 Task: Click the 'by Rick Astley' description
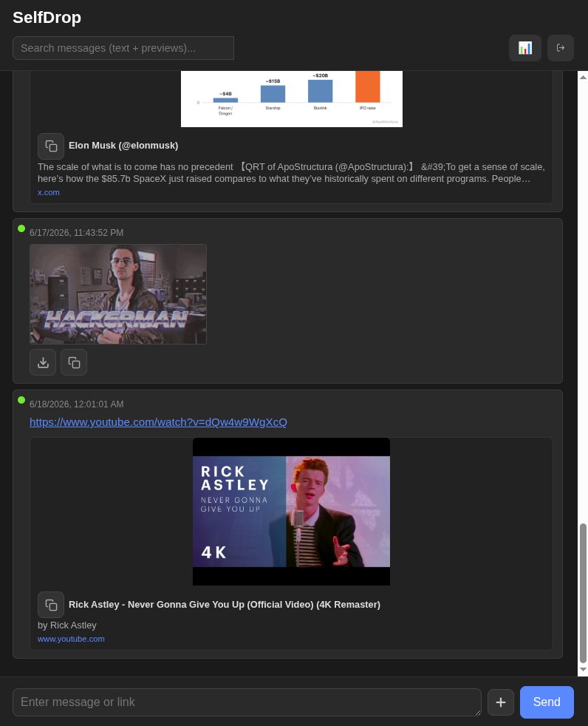67,625
